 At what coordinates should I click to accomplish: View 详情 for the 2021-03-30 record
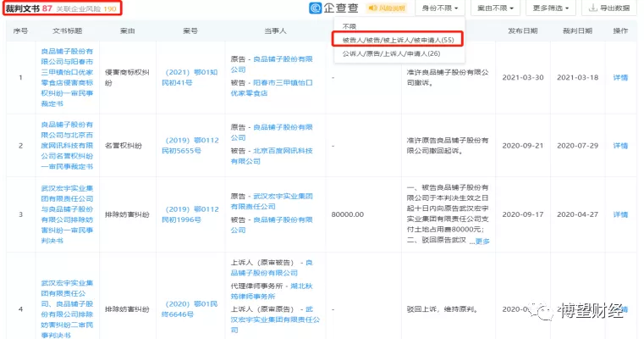[620, 77]
